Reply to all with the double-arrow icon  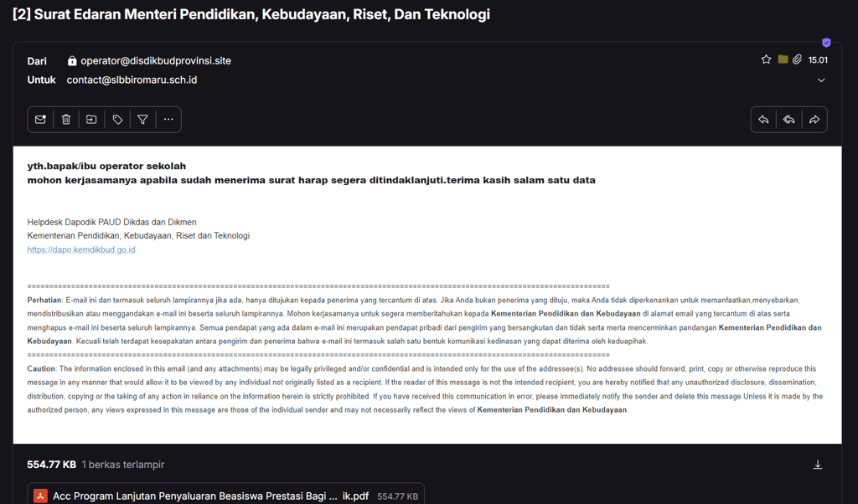789,119
